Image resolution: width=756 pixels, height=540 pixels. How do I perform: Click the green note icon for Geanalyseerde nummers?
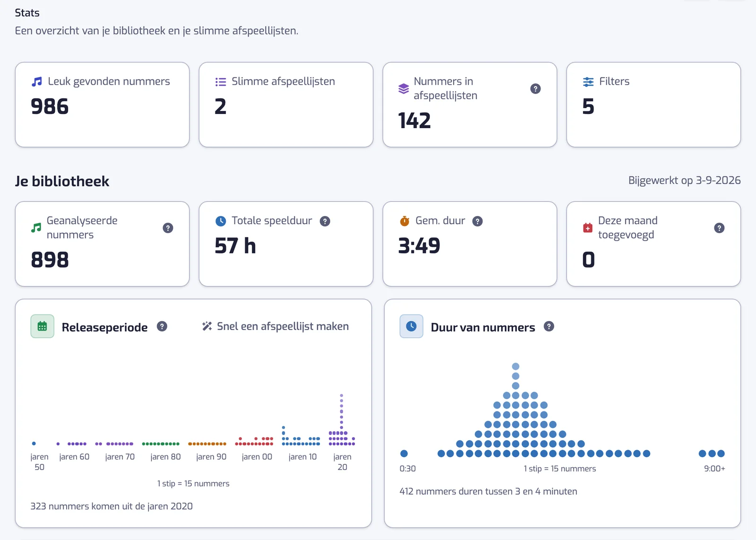(36, 228)
